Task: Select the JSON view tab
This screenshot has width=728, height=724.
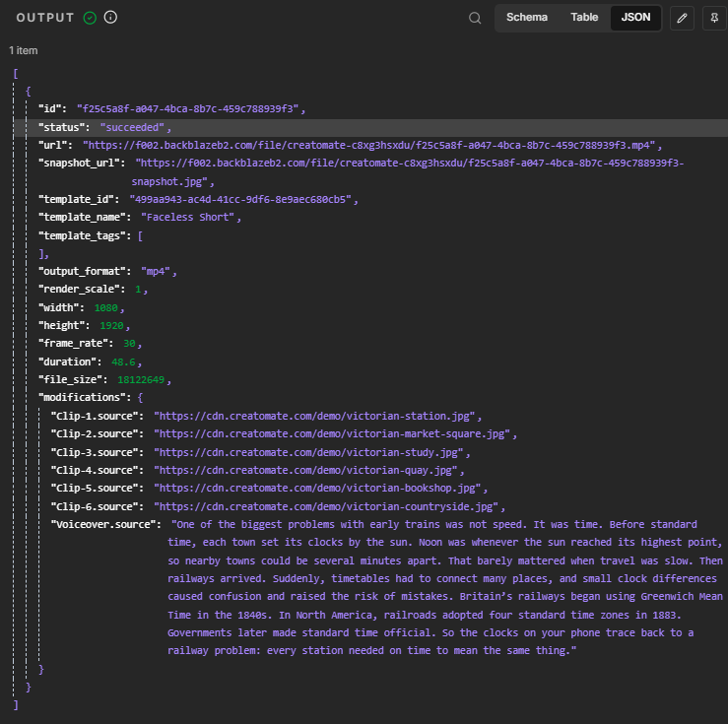Action: (x=635, y=18)
